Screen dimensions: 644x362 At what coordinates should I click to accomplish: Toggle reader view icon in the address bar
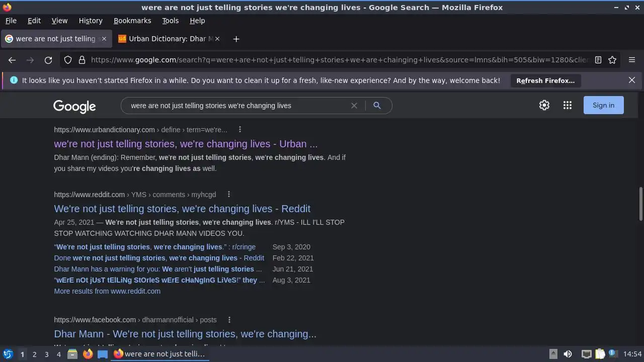[598, 60]
